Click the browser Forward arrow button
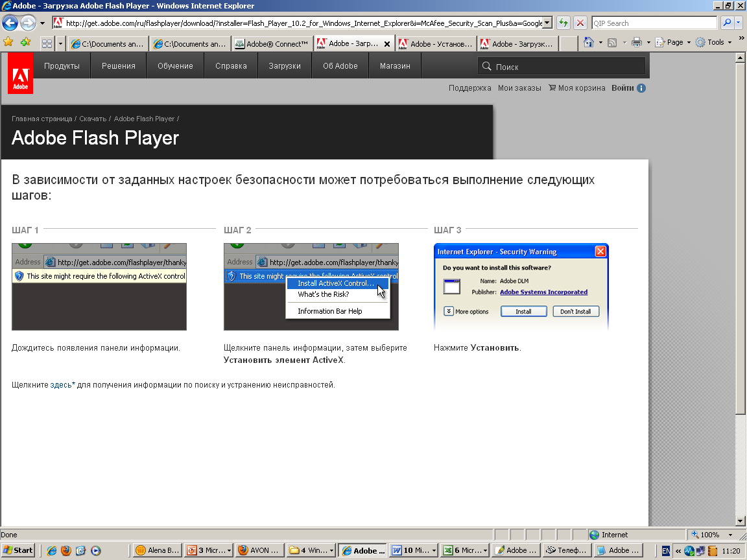Screen dimensions: 747x560 (x=28, y=23)
